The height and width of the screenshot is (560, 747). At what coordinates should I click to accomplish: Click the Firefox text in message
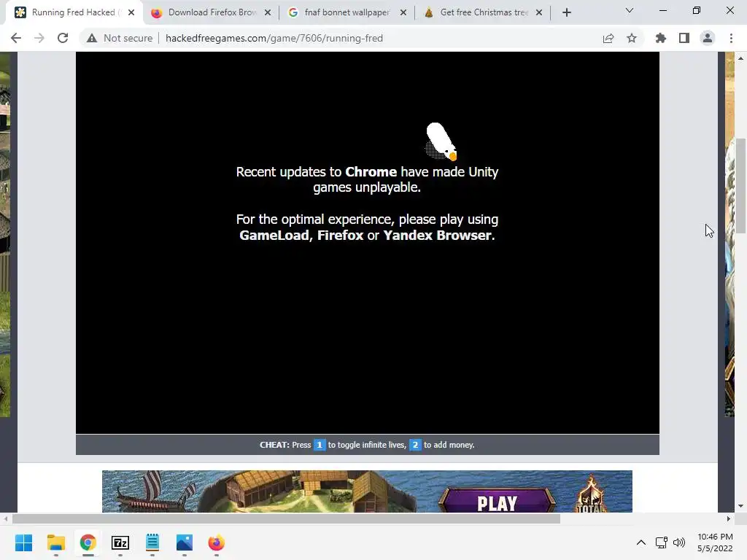coord(340,236)
